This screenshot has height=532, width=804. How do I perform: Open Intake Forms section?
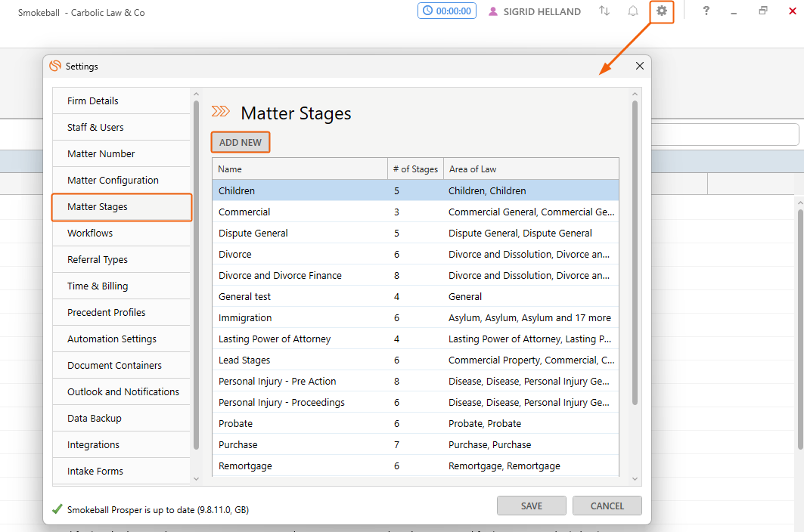(121, 471)
